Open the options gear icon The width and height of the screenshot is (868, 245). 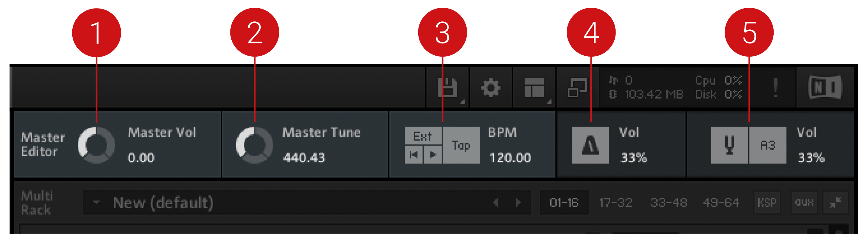(x=491, y=88)
